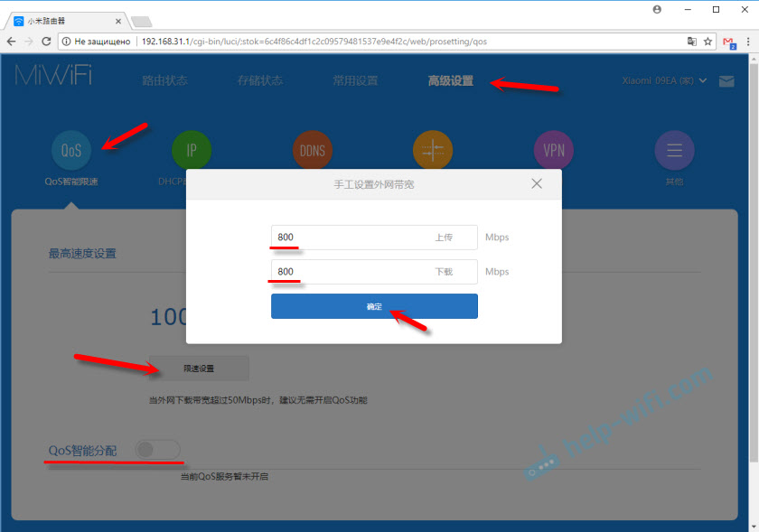Open the VPN settings icon
This screenshot has width=759, height=532.
pos(554,150)
